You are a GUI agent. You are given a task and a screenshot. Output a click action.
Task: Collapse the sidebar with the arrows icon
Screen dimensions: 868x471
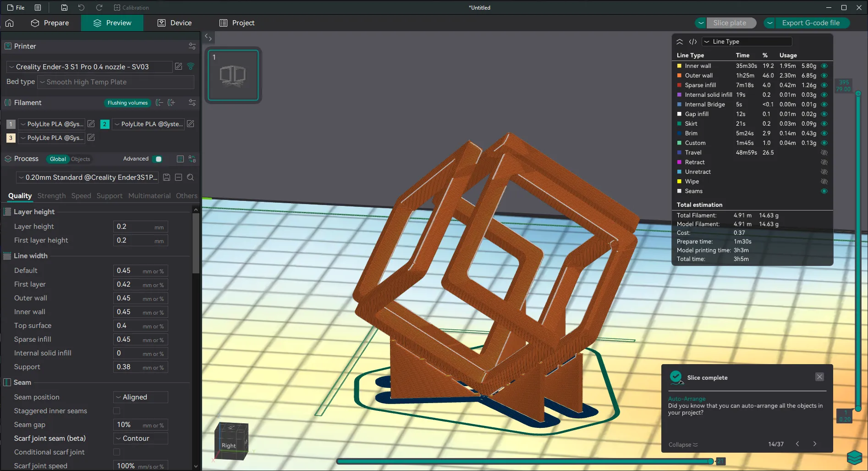(x=208, y=37)
